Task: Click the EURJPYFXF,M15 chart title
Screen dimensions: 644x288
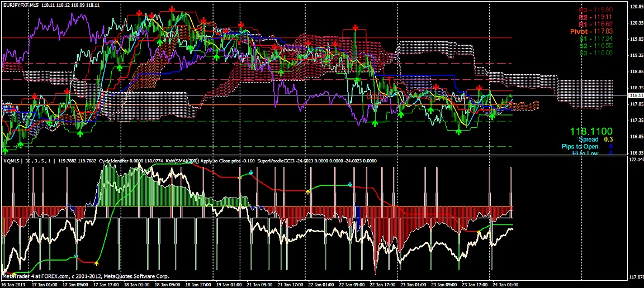Action: point(21,4)
